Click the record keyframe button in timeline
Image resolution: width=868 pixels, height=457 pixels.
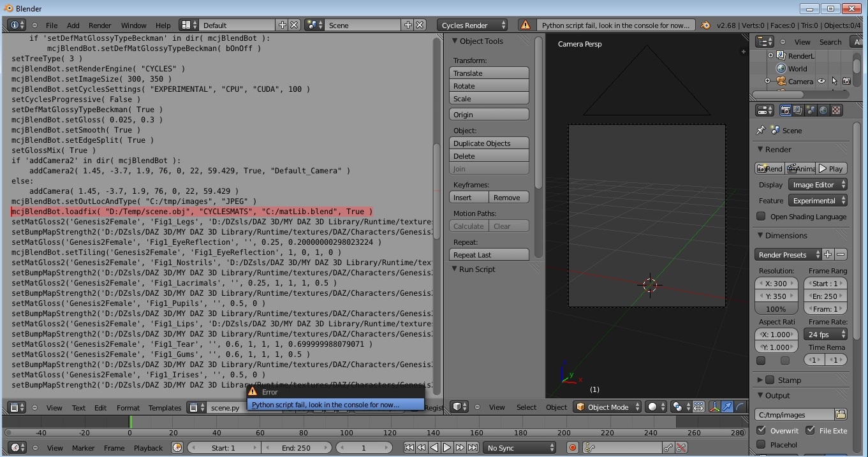tap(572, 448)
